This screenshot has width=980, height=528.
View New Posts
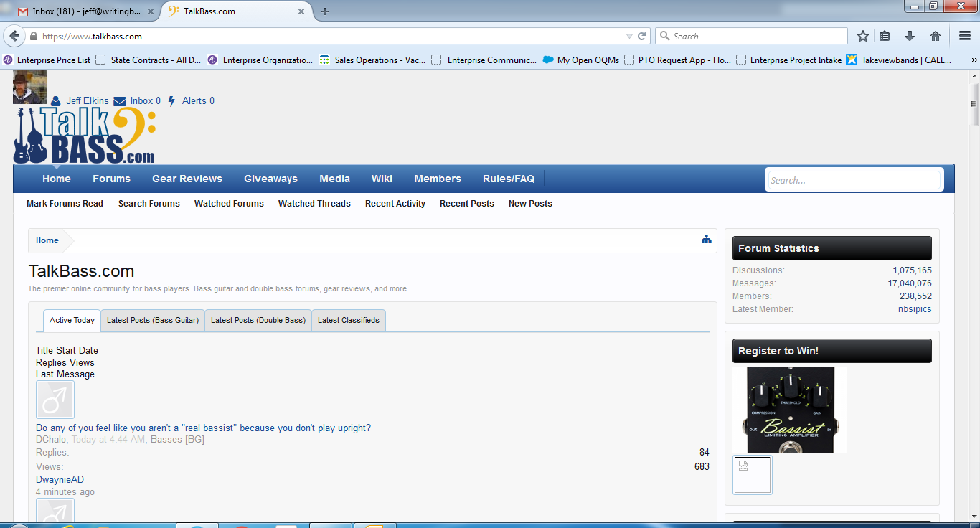530,204
